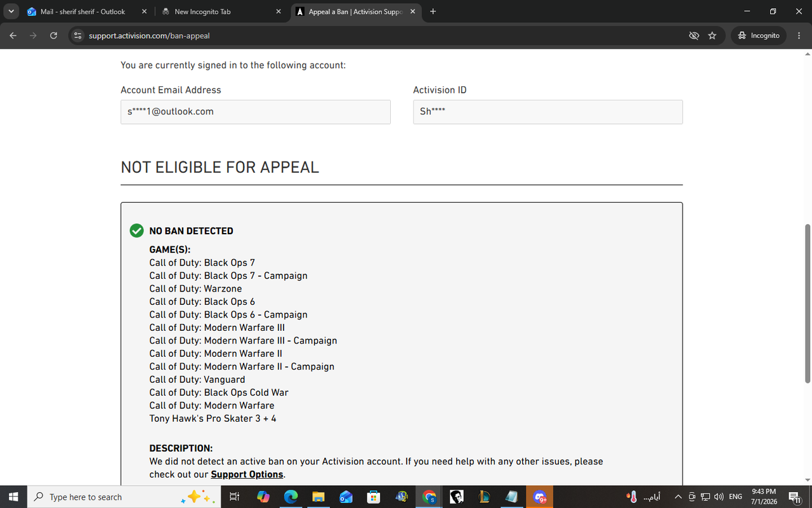
Task: Go back to the previous page
Action: click(13, 36)
